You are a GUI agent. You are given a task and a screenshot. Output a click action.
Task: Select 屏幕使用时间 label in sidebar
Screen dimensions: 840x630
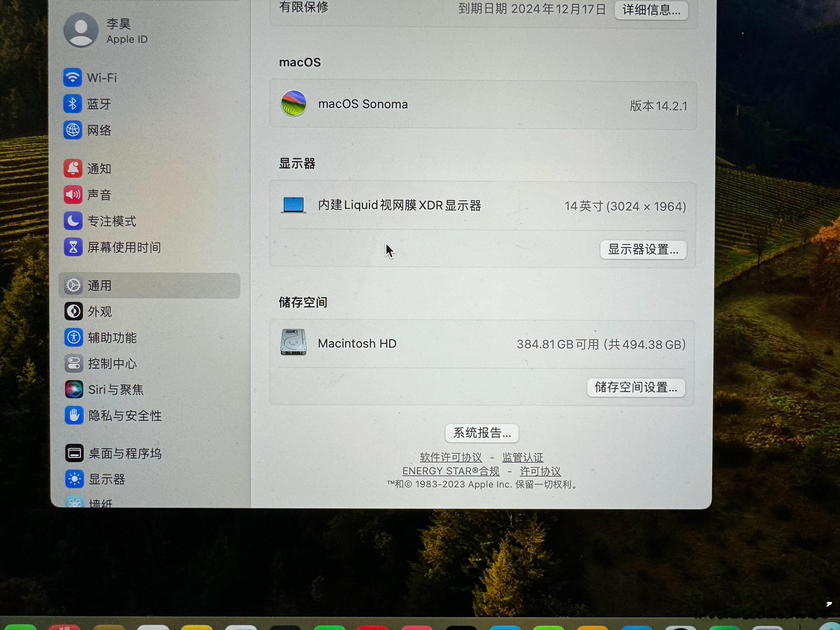point(124,247)
